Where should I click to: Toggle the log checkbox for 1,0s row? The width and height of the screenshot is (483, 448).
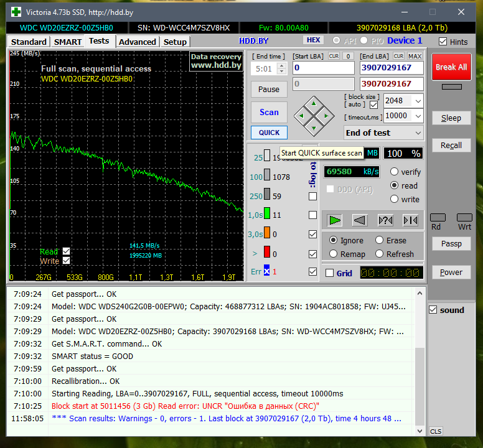coord(312,215)
